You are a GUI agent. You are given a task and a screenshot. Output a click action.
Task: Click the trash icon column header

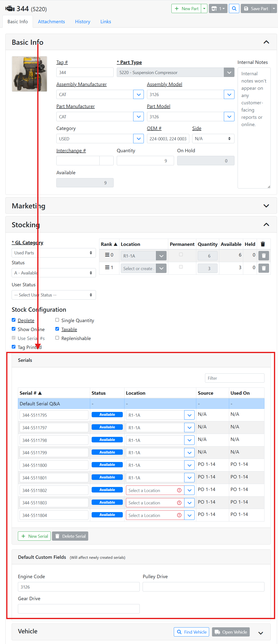tap(263, 244)
